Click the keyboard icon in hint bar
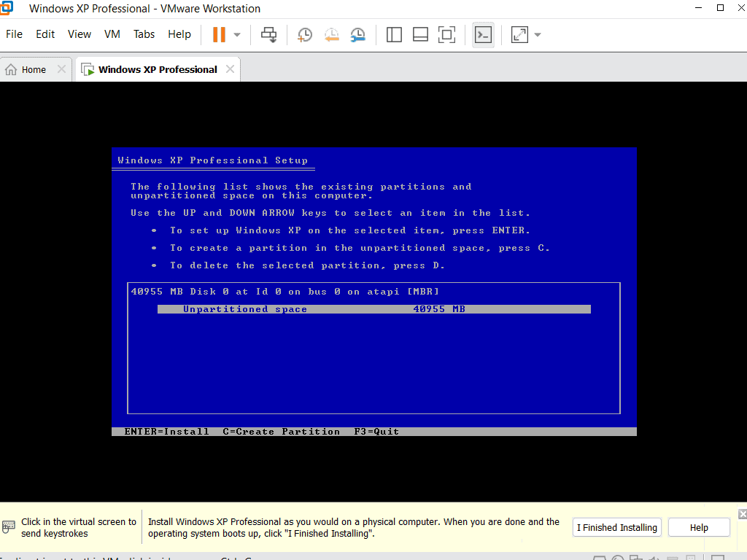Image resolution: width=747 pixels, height=560 pixels. (x=9, y=527)
